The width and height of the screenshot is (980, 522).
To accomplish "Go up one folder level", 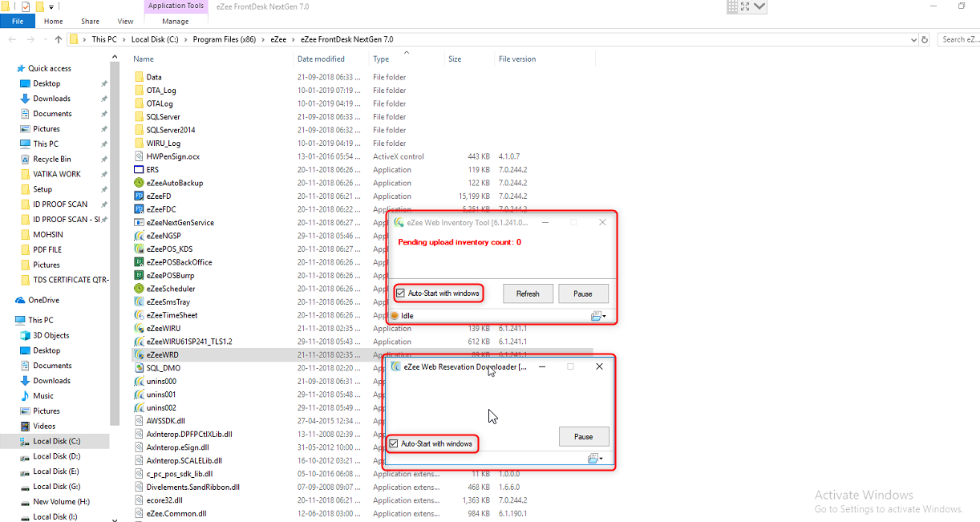I will (59, 39).
